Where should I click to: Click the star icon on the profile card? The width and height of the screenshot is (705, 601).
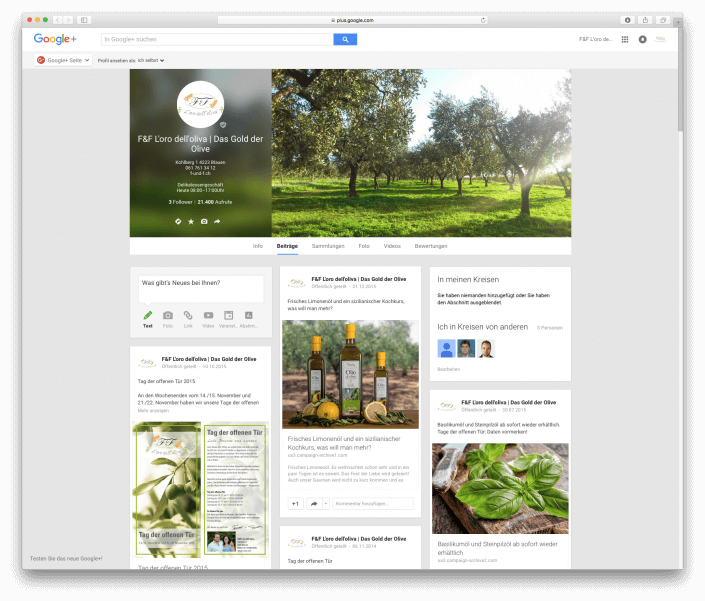coord(191,222)
